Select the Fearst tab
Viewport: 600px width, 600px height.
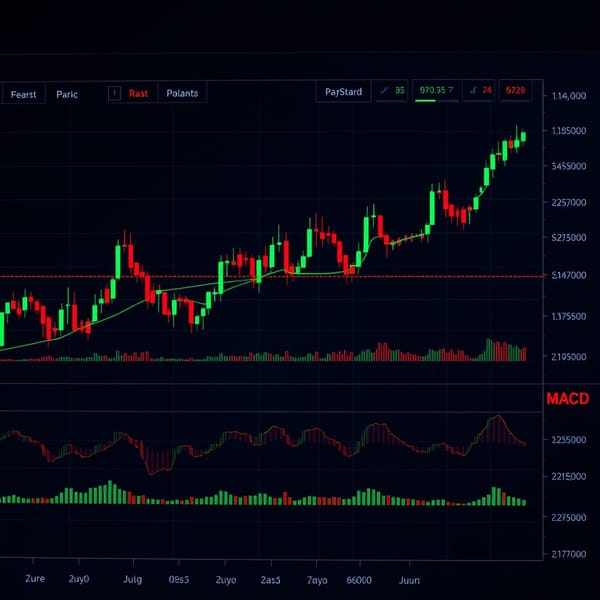23,94
